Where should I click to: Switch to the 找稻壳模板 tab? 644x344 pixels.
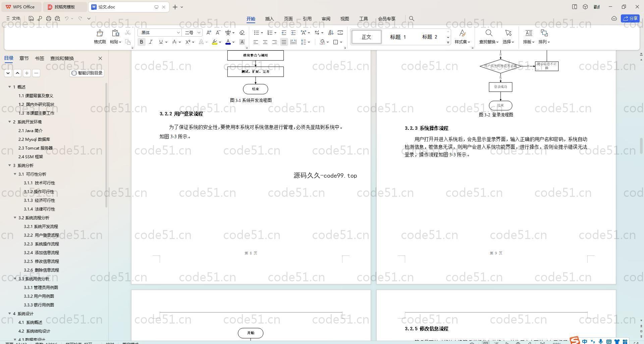[65, 7]
